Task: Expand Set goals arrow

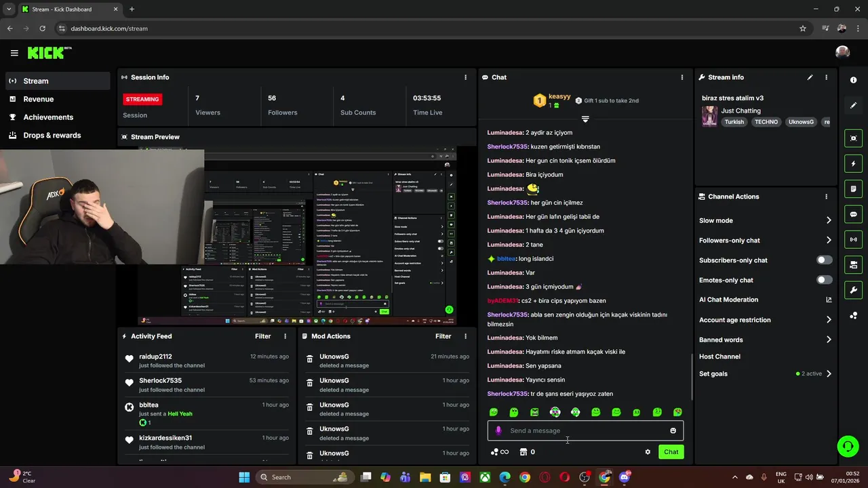Action: [829, 373]
